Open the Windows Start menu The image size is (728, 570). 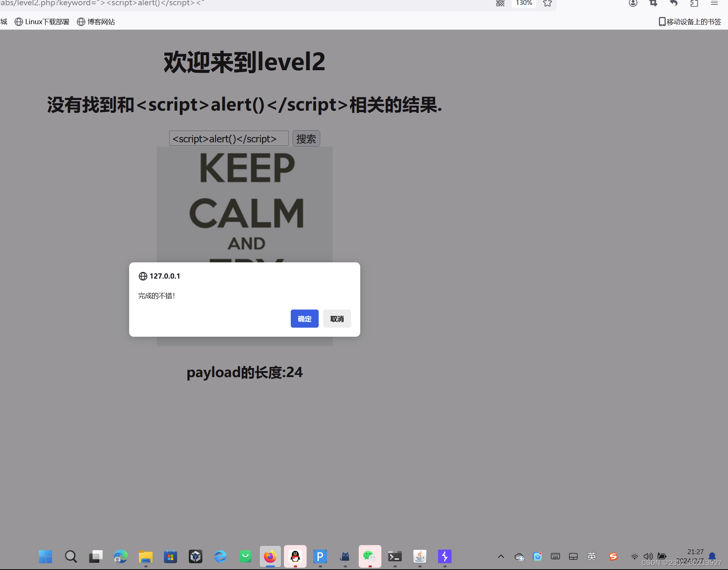point(46,556)
